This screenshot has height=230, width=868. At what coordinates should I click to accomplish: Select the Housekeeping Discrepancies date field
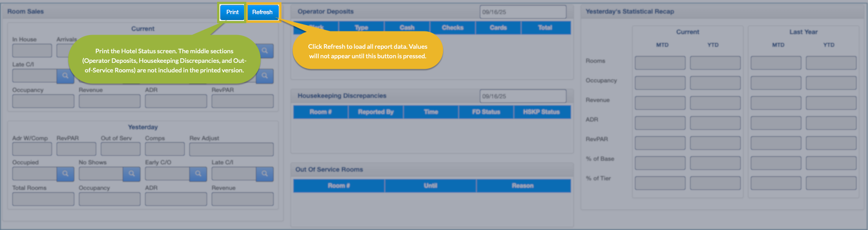click(522, 96)
